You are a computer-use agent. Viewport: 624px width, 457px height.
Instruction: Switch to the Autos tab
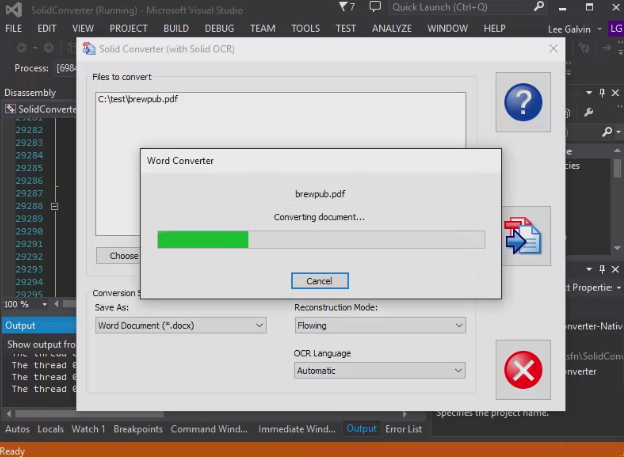coord(18,429)
